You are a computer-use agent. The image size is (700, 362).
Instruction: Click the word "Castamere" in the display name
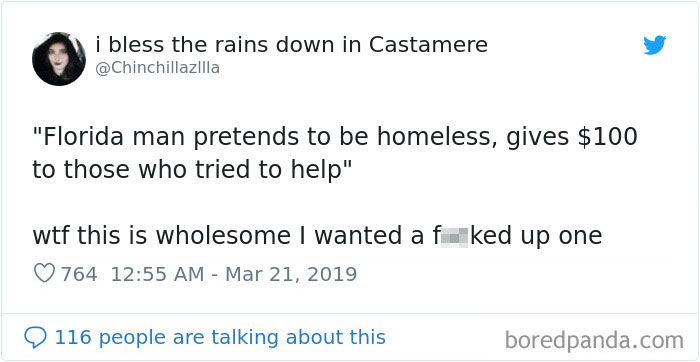[429, 44]
